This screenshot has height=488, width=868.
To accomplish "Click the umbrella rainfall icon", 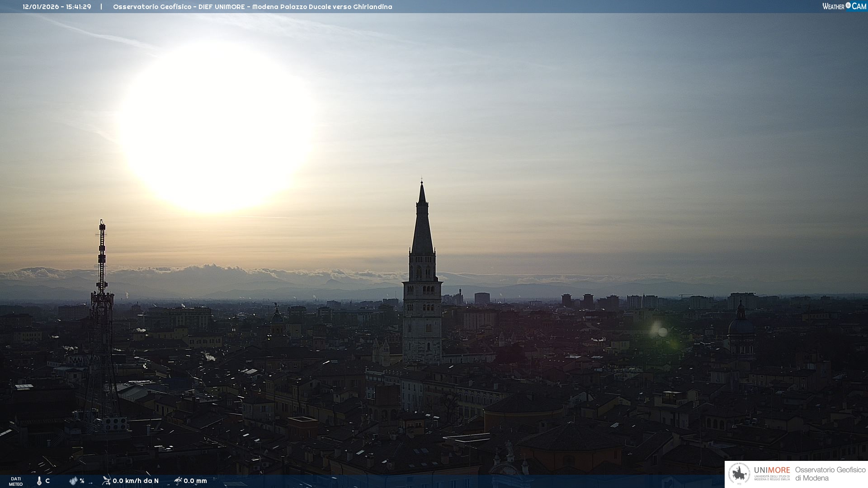I will point(178,480).
